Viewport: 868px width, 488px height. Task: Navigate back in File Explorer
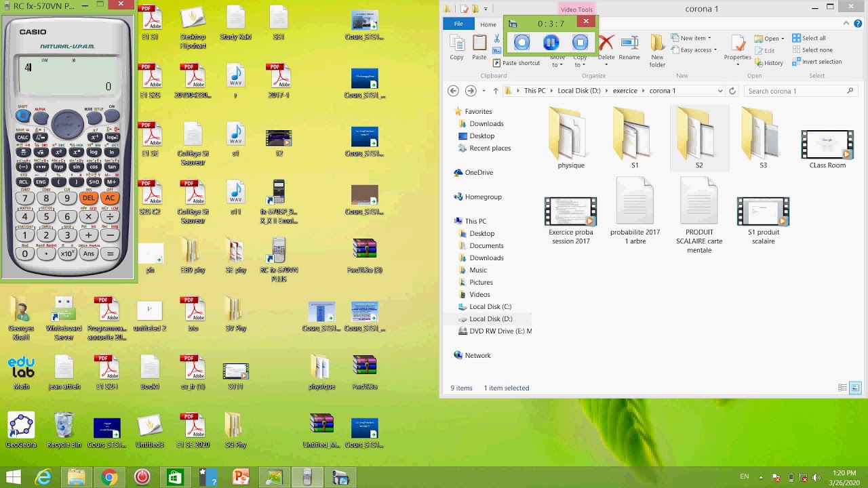[454, 91]
